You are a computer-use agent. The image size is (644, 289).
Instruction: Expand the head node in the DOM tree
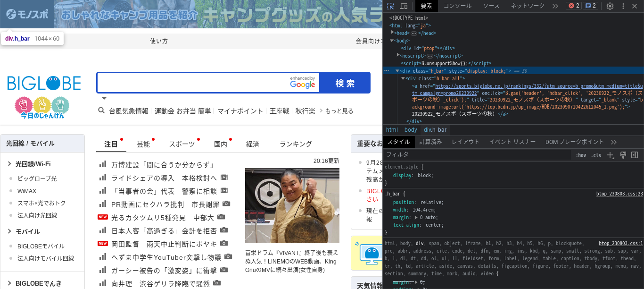(x=392, y=33)
